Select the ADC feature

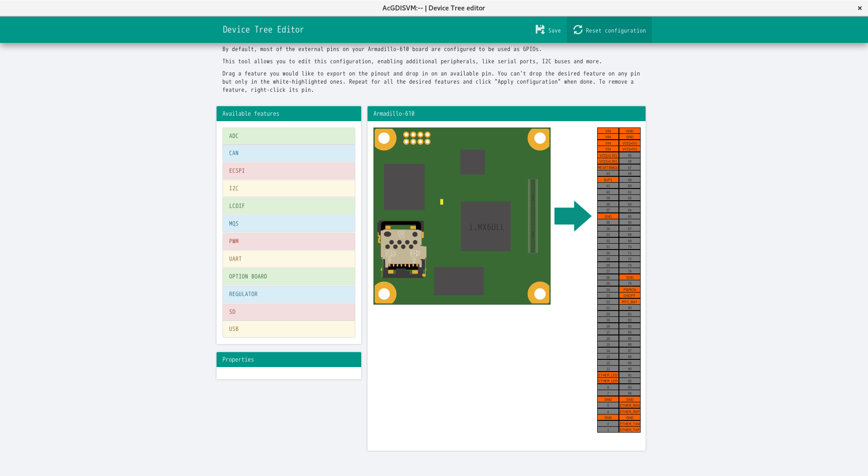click(x=288, y=136)
